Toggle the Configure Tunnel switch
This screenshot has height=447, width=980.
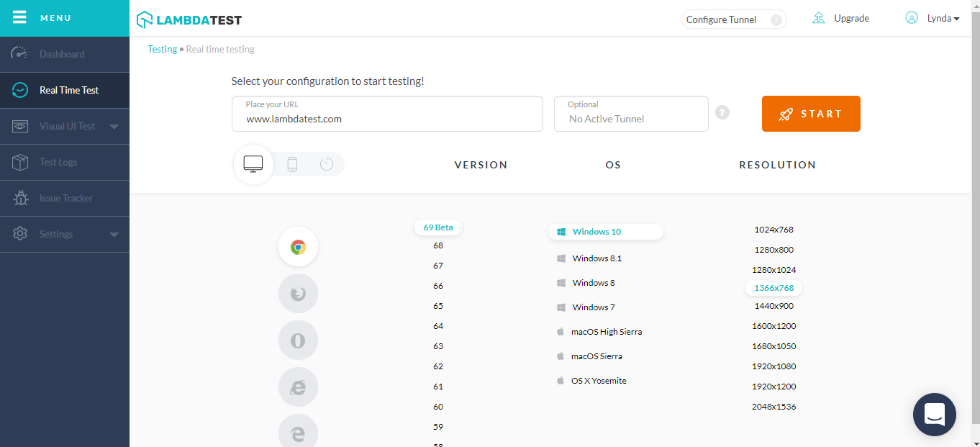coord(776,19)
